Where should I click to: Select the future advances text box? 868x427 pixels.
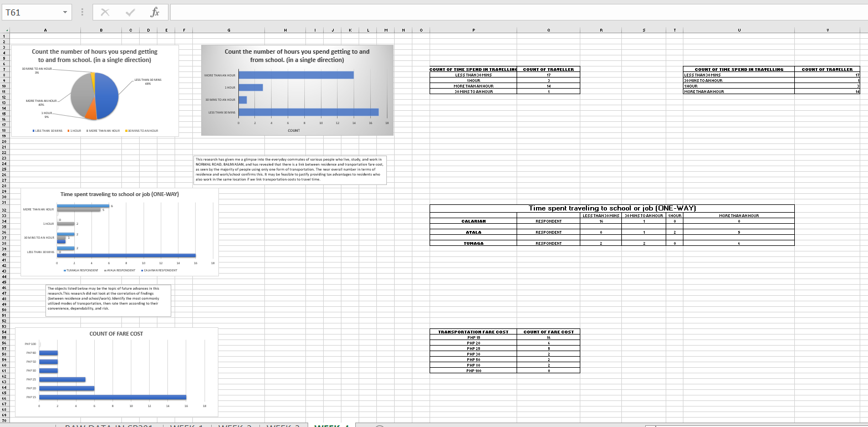pyautogui.click(x=108, y=300)
